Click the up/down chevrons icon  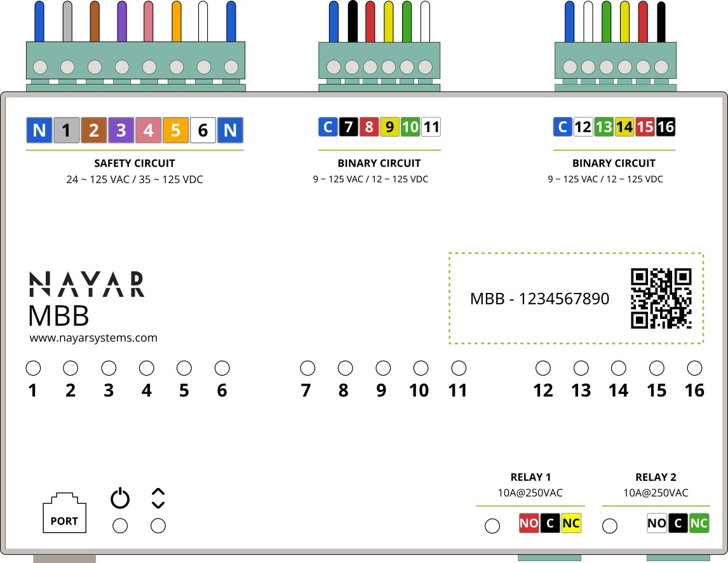pyautogui.click(x=158, y=498)
